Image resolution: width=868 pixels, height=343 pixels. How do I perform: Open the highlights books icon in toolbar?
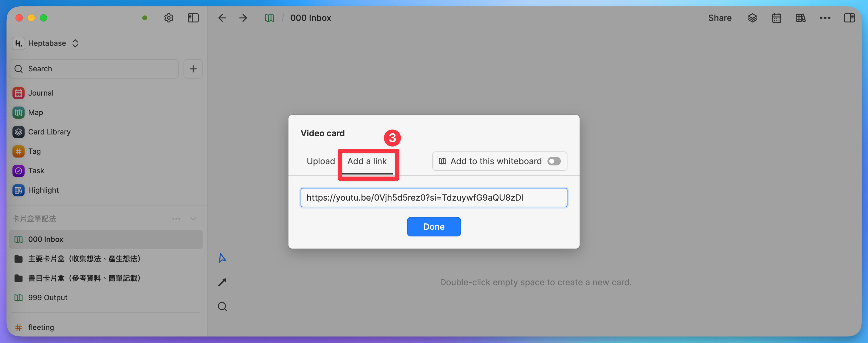pyautogui.click(x=801, y=18)
